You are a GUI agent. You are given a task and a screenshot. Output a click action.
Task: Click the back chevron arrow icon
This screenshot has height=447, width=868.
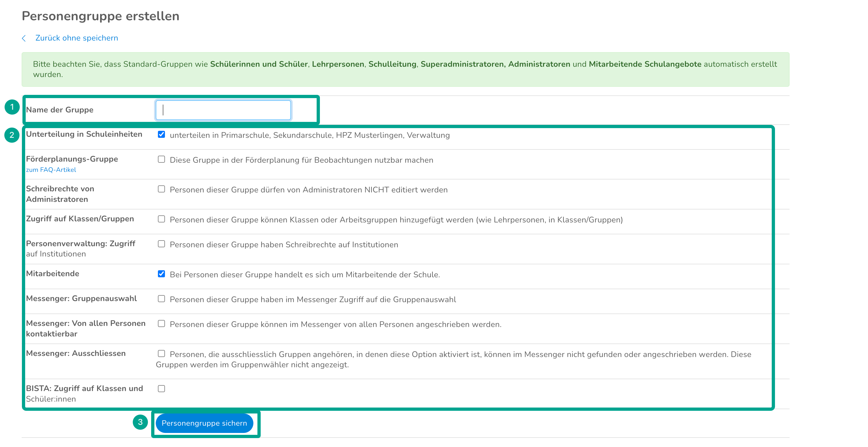[24, 38]
